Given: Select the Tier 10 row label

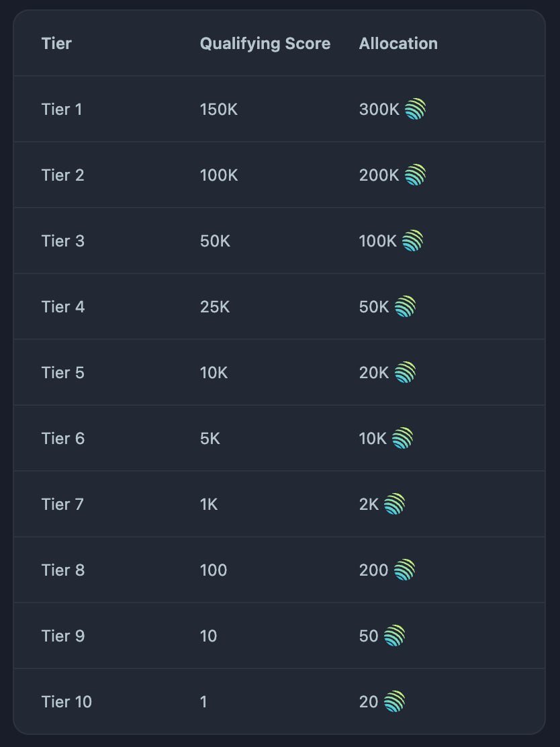Looking at the screenshot, I should pyautogui.click(x=66, y=701).
